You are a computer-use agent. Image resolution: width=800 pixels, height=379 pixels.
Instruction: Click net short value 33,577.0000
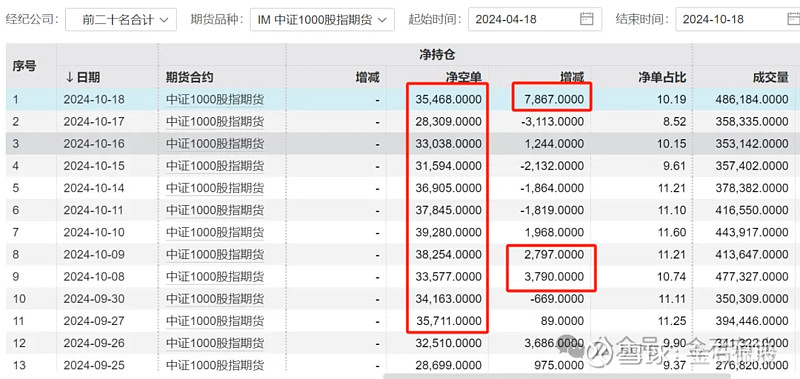click(x=448, y=277)
